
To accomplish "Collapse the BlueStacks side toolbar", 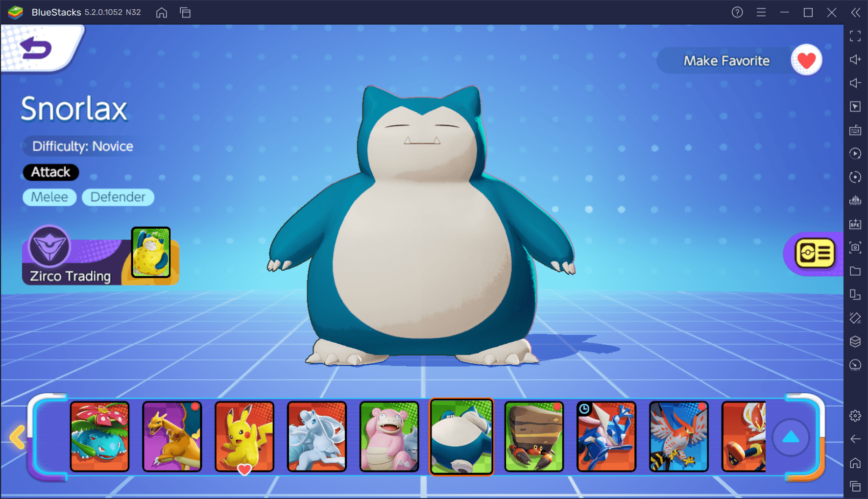I will point(855,12).
